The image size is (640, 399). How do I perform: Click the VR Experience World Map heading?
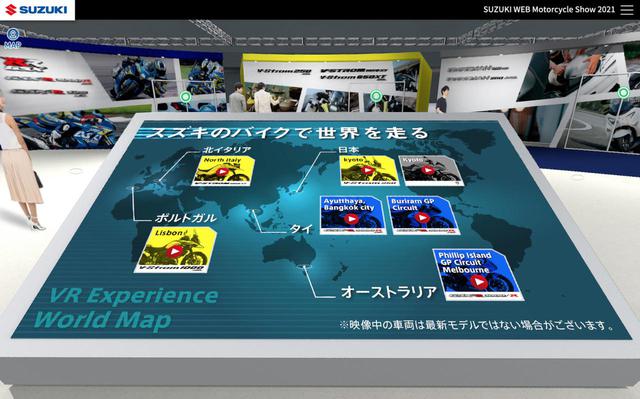[127, 308]
